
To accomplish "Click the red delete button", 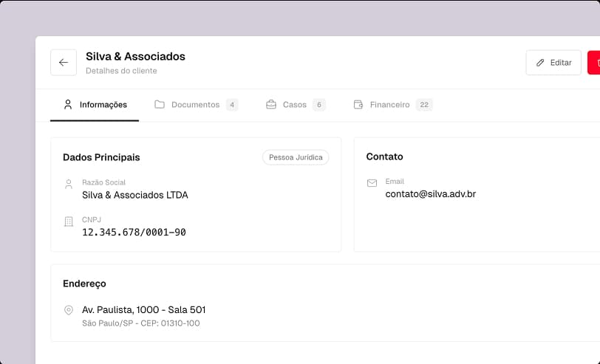I will click(594, 63).
